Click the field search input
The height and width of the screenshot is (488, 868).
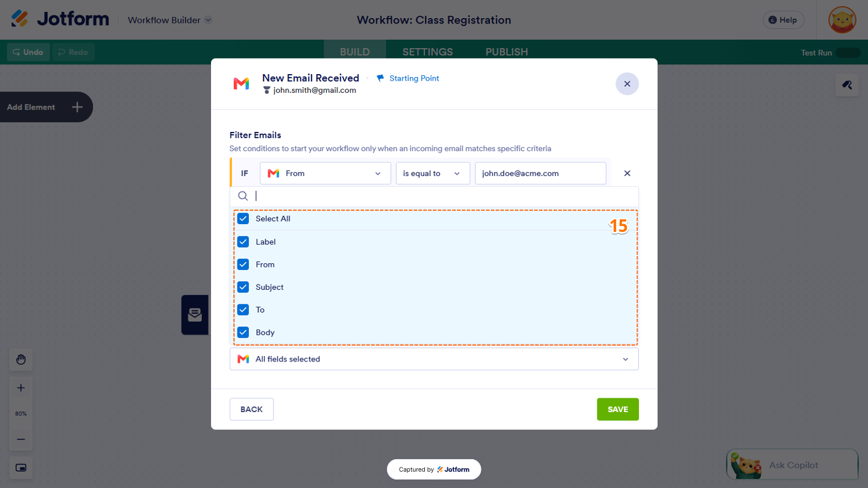pos(434,196)
